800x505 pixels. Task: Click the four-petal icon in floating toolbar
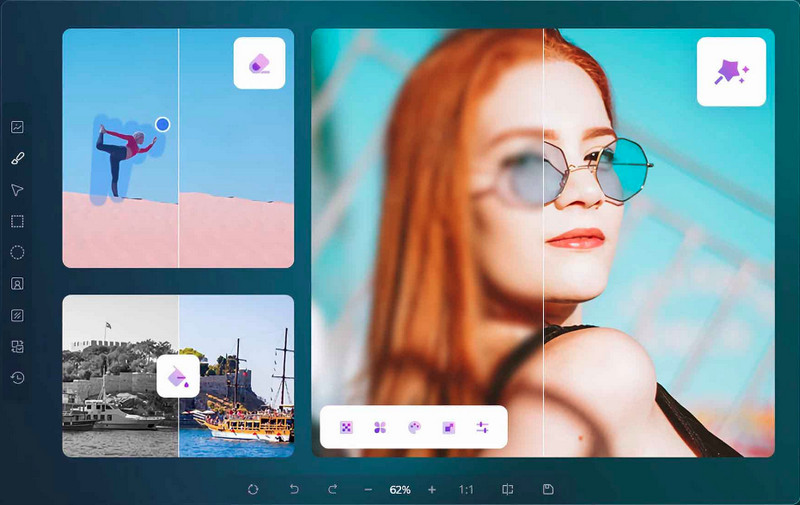(x=380, y=427)
